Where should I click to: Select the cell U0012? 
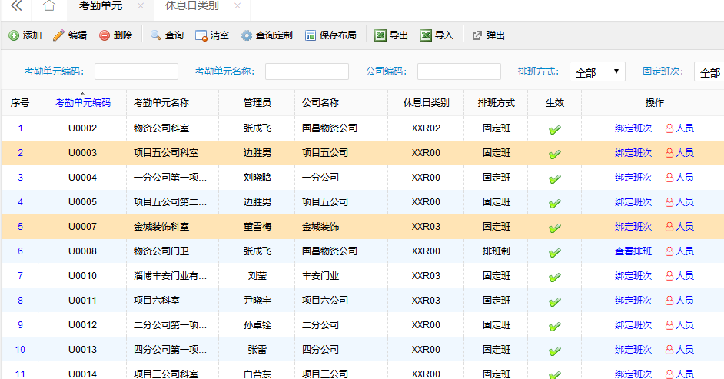coord(83,325)
